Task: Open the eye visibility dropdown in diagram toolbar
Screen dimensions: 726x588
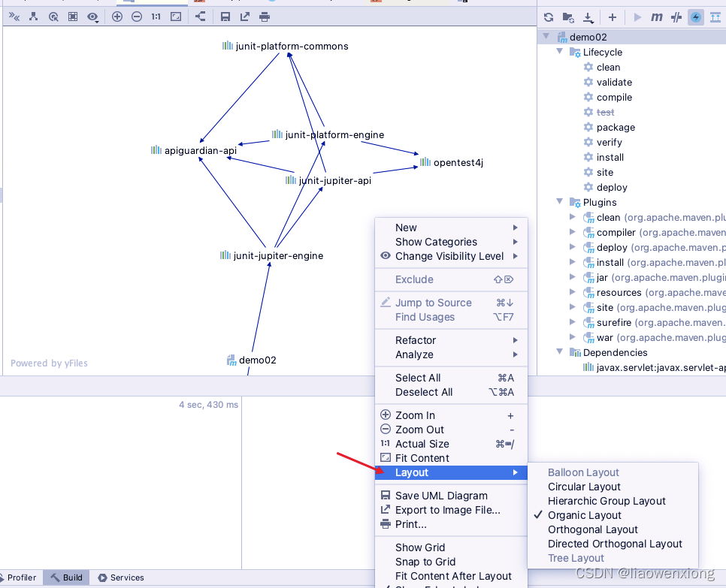Action: (92, 17)
